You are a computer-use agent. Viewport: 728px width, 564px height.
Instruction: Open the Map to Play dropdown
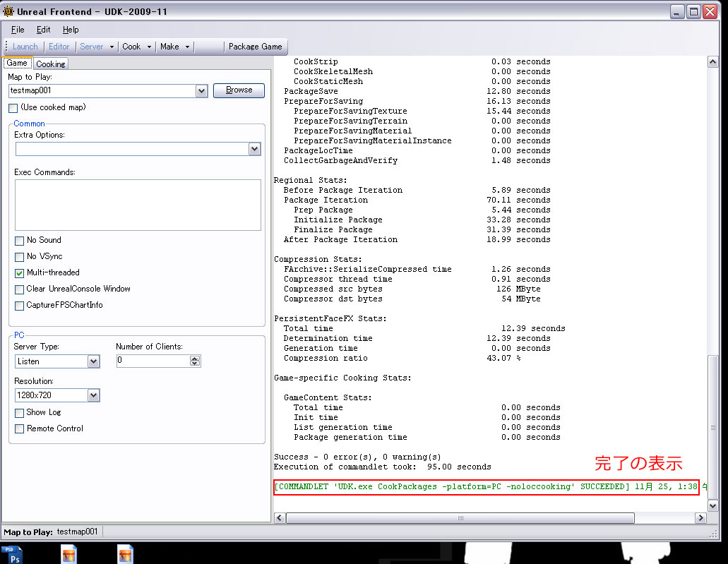[x=201, y=91]
